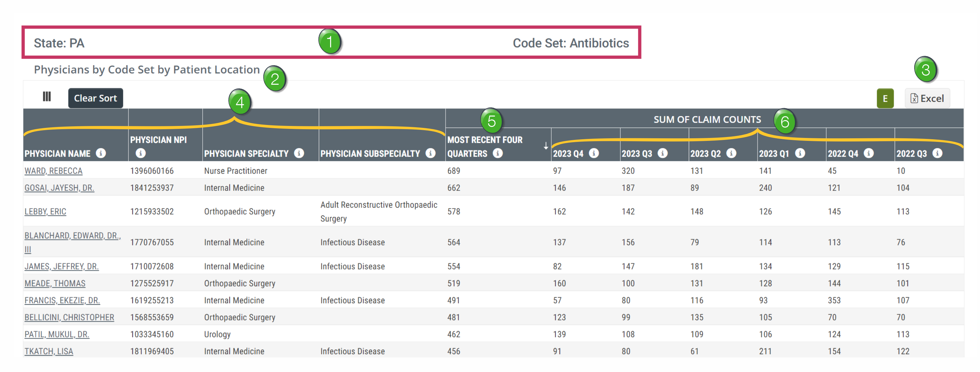
Task: Toggle sort arrow on Most Recent Four Quarters
Action: (x=545, y=146)
